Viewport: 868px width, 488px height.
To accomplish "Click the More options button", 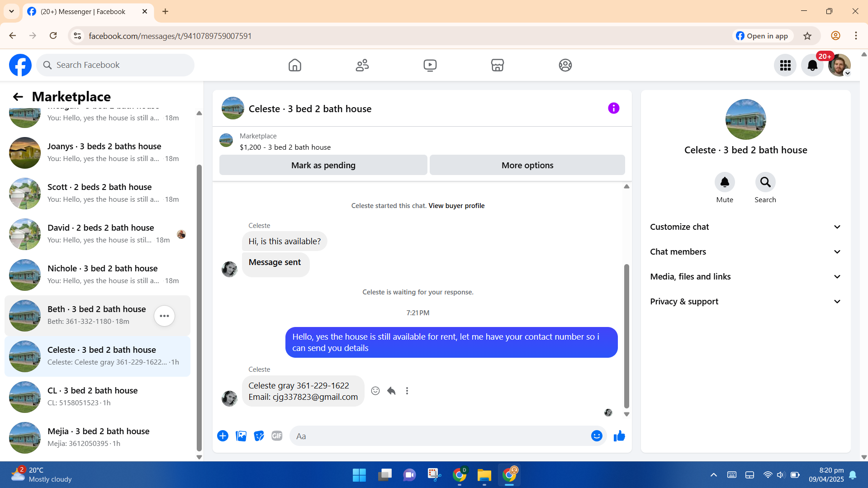I will [x=527, y=165].
